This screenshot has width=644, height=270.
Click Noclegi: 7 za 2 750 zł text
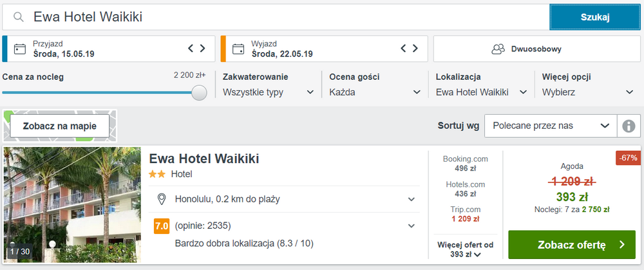pyautogui.click(x=572, y=209)
